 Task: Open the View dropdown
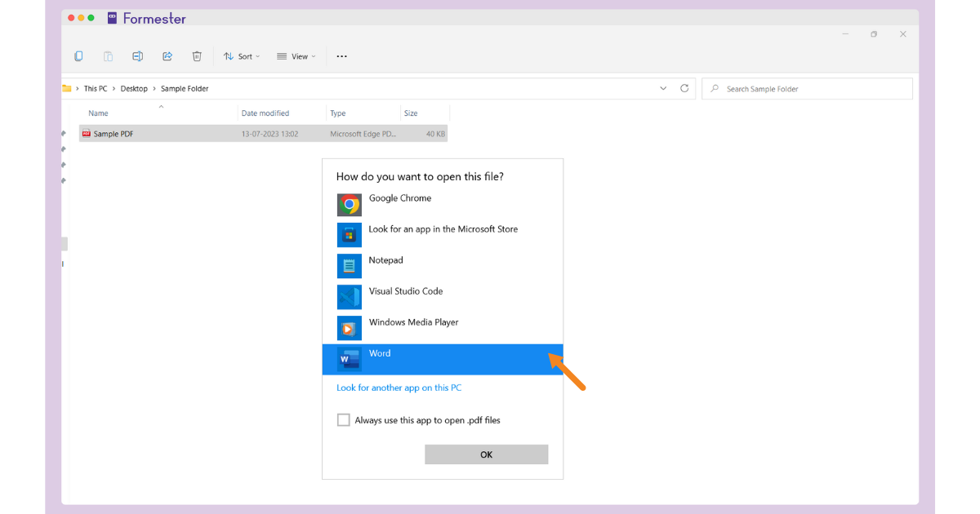click(x=296, y=55)
